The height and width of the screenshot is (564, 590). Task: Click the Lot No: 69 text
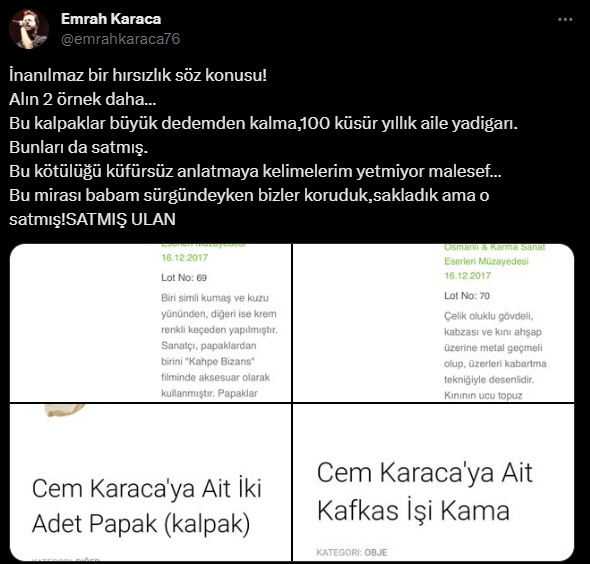tap(184, 278)
